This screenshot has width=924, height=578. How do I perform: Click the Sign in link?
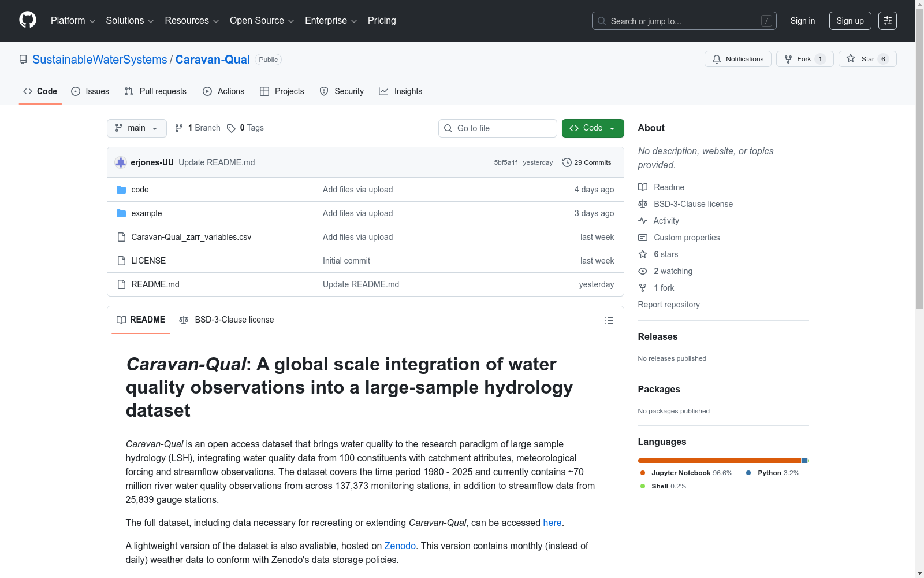coord(803,21)
